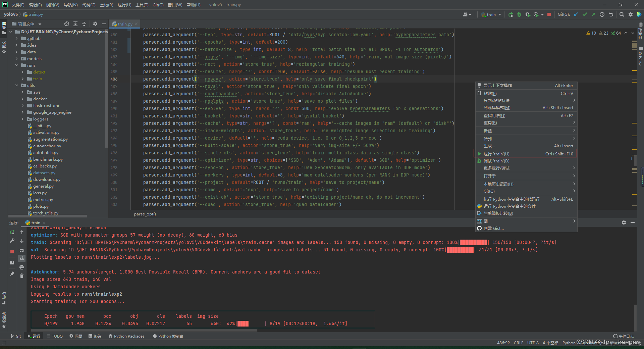
Task: Click Expand All icon in project panel
Action: [x=75, y=24]
